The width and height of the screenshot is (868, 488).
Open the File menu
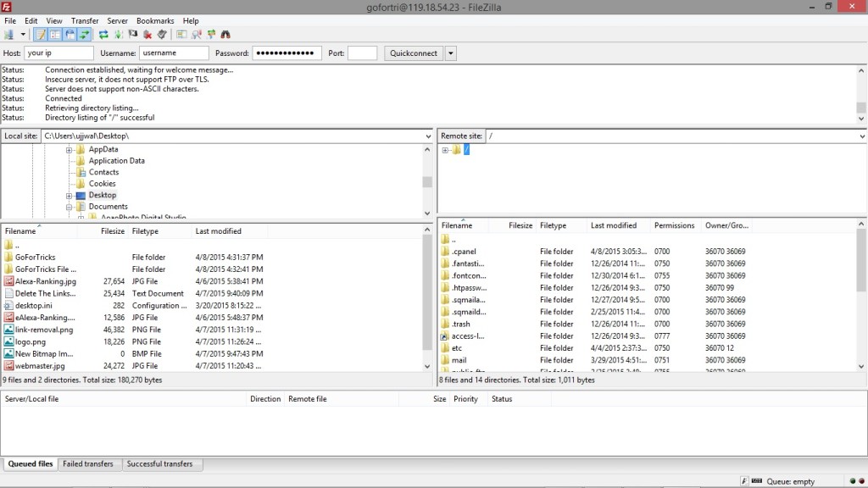click(10, 20)
